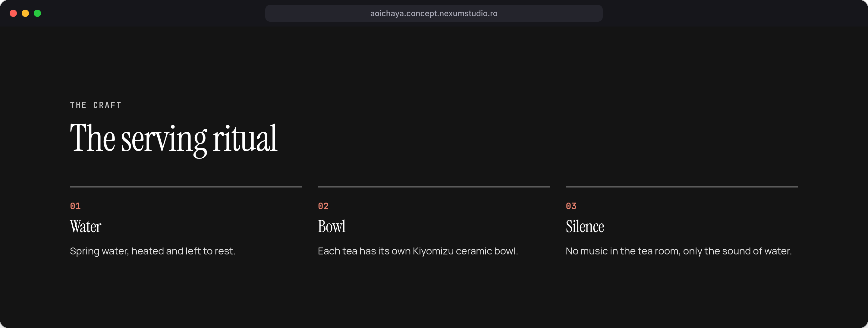This screenshot has width=868, height=328.
Task: Click the red close window button
Action: pos(13,14)
